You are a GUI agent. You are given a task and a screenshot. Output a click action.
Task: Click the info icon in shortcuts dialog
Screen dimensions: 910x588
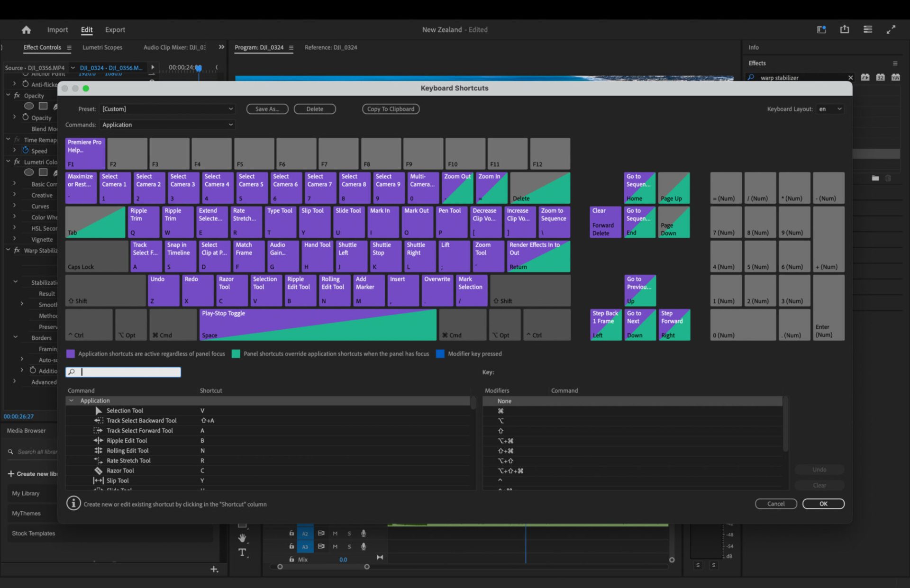(73, 503)
